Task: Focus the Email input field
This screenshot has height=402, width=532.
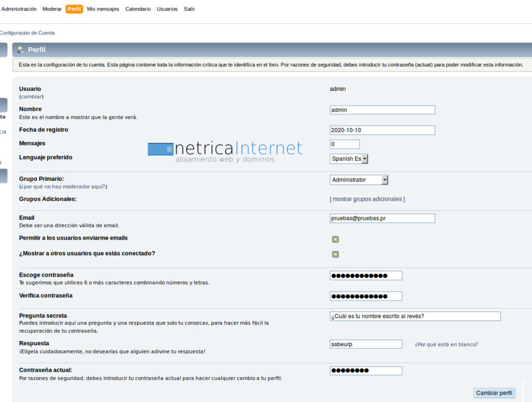Action: [382, 218]
